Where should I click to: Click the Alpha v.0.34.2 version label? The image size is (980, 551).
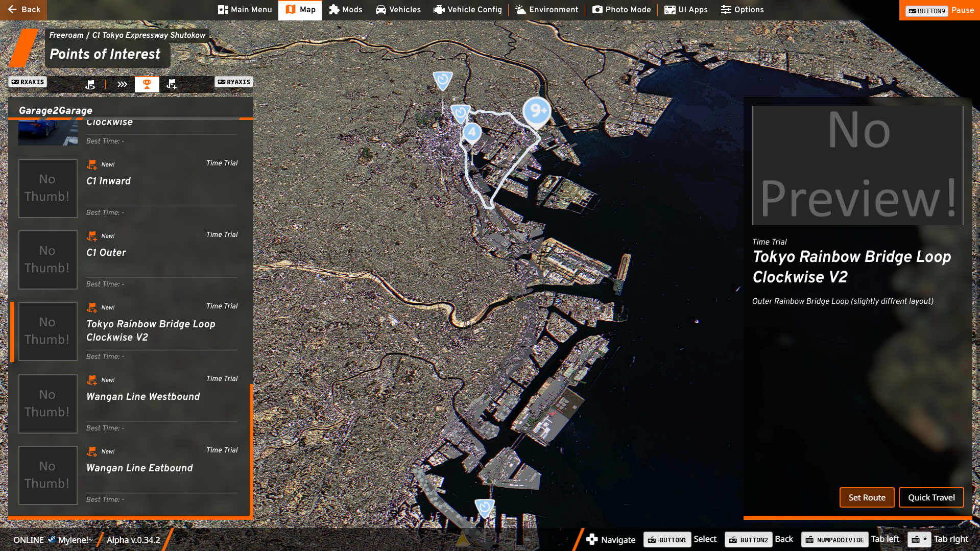(133, 540)
